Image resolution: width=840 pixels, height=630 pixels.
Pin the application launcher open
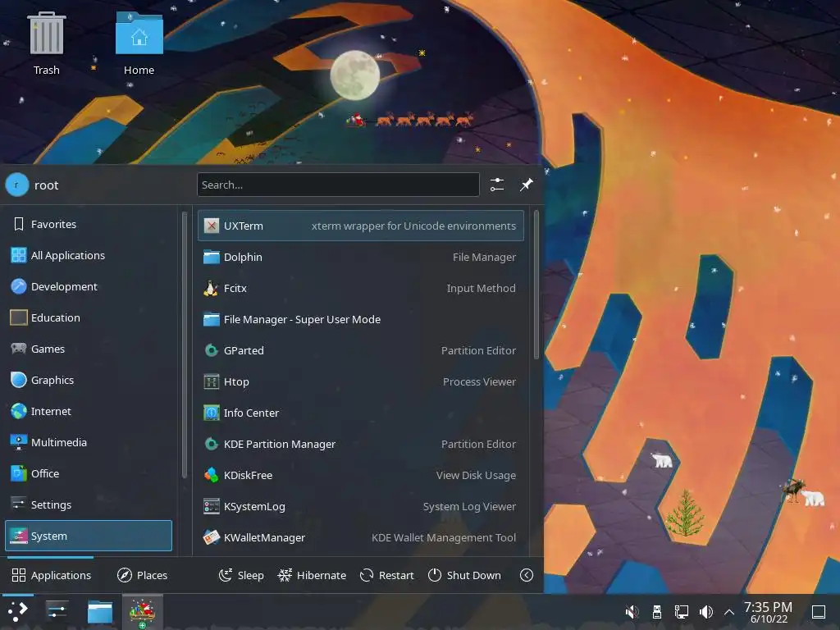point(527,185)
